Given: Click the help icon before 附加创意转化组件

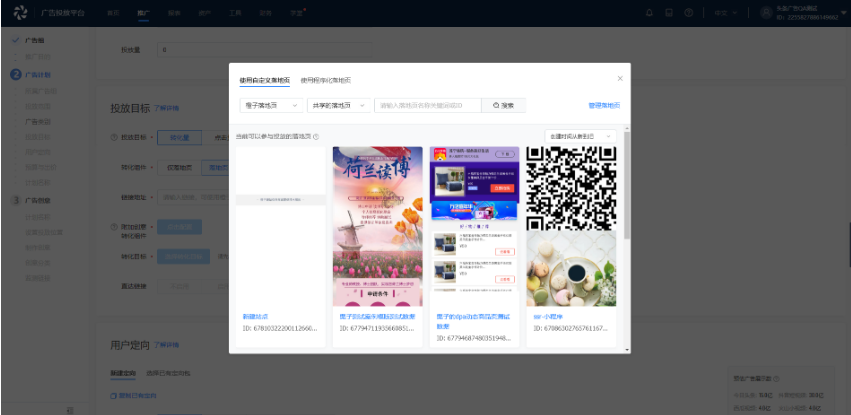Looking at the screenshot, I should [x=114, y=226].
